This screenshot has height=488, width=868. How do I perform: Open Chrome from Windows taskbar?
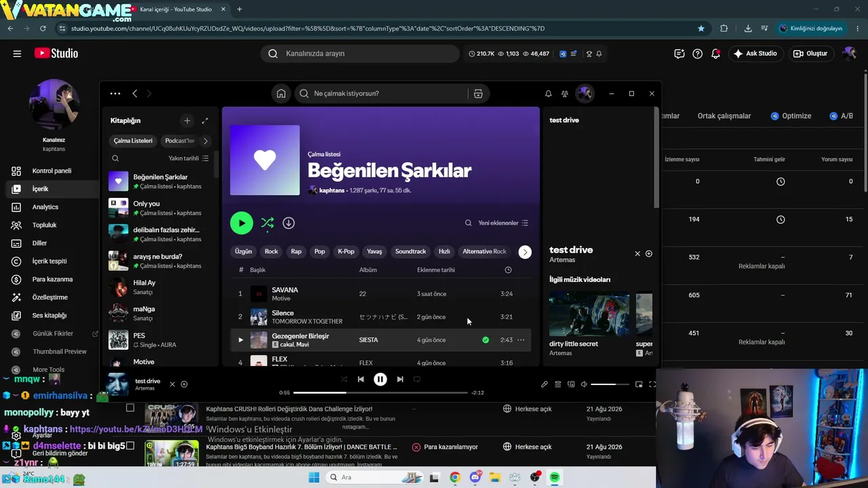click(x=455, y=477)
